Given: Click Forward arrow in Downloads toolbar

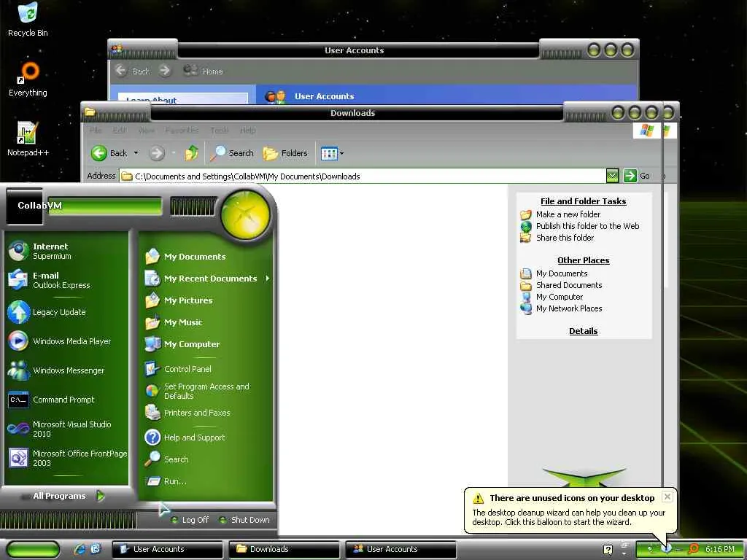Looking at the screenshot, I should [157, 153].
